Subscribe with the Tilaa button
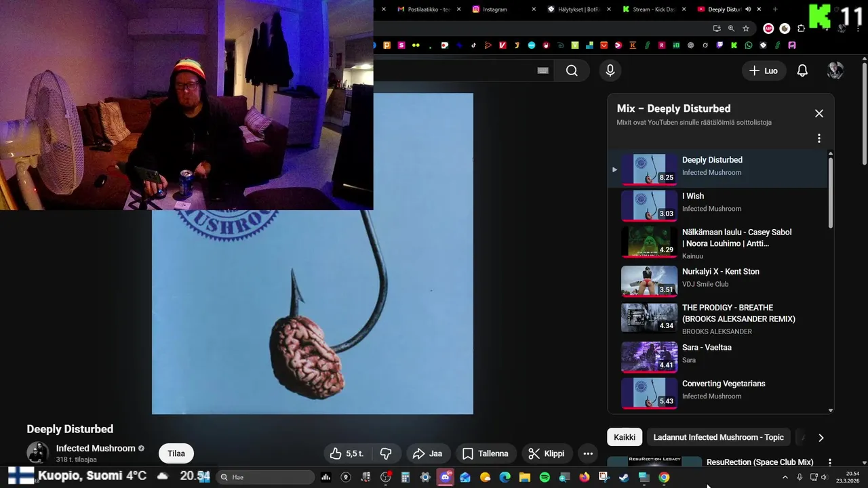Image resolution: width=868 pixels, height=488 pixels. [176, 453]
